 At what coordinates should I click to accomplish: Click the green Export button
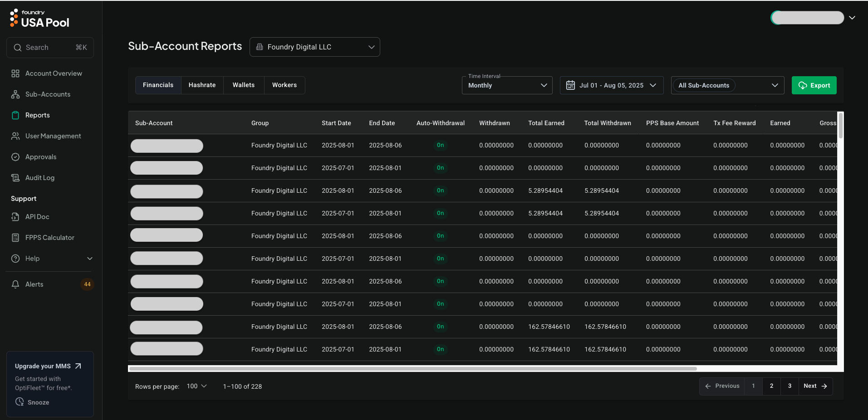coord(814,85)
